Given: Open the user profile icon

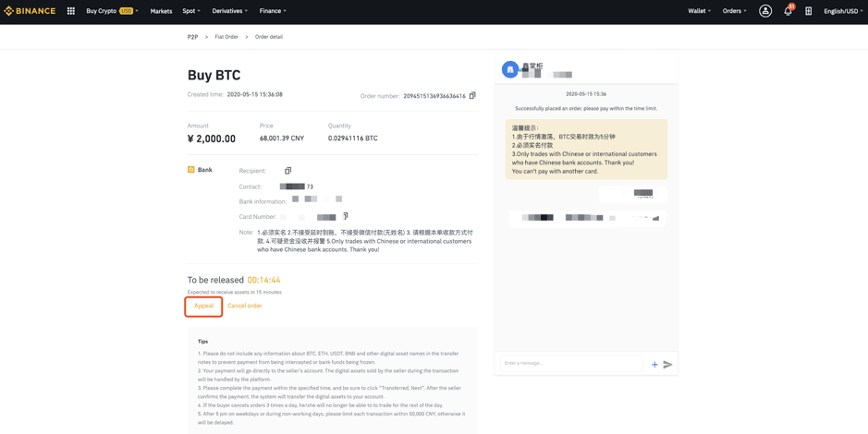Looking at the screenshot, I should 765,11.
